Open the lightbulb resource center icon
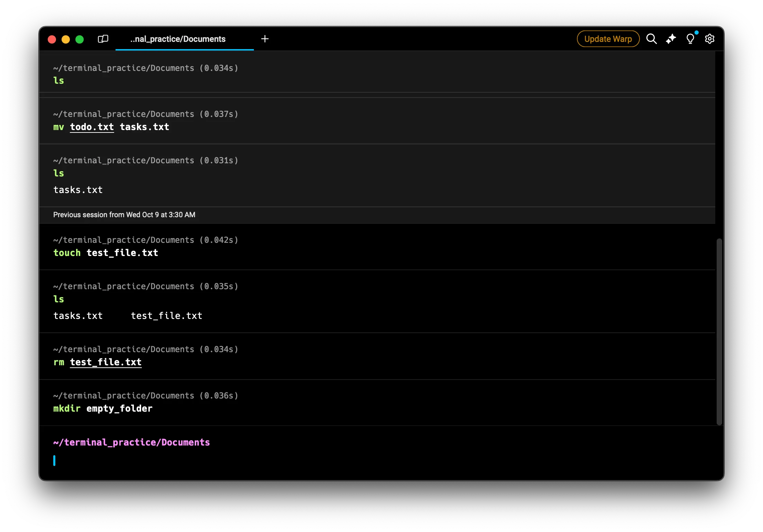 [x=690, y=39]
